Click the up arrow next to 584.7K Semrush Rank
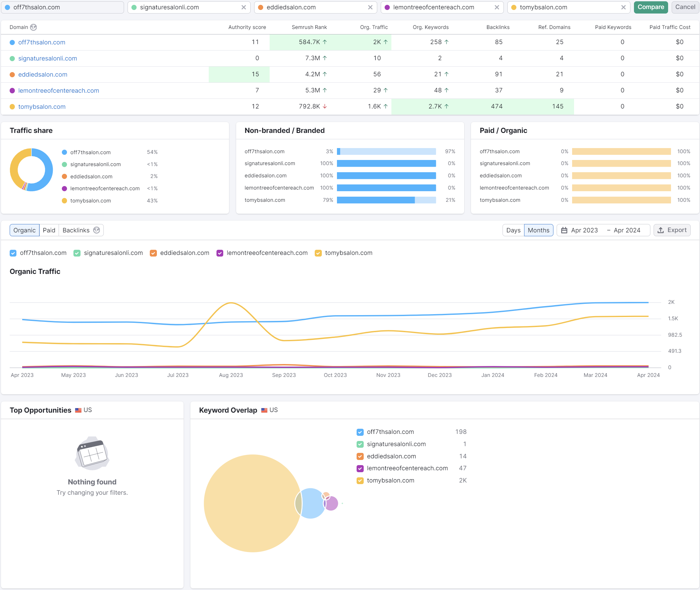The image size is (700, 590). click(325, 42)
